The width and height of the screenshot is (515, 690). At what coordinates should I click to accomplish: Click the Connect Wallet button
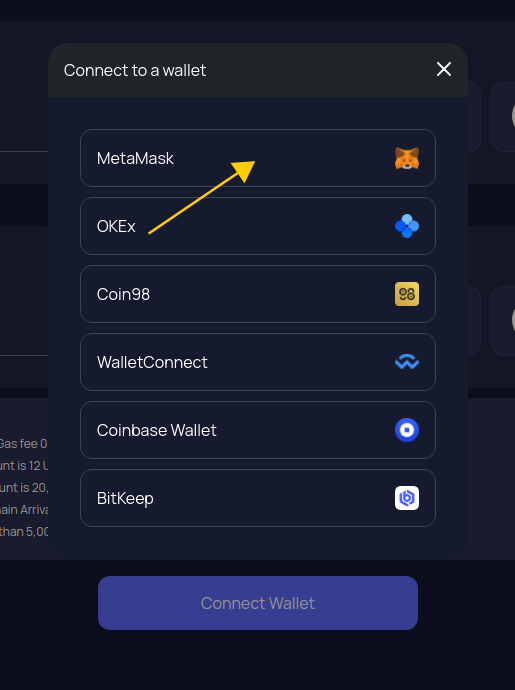(x=258, y=603)
